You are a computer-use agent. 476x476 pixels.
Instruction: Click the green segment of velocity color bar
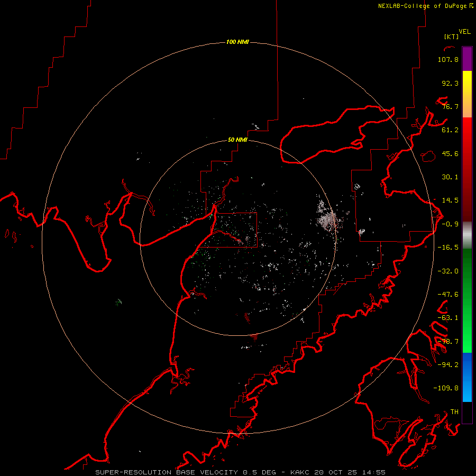[x=467, y=300]
